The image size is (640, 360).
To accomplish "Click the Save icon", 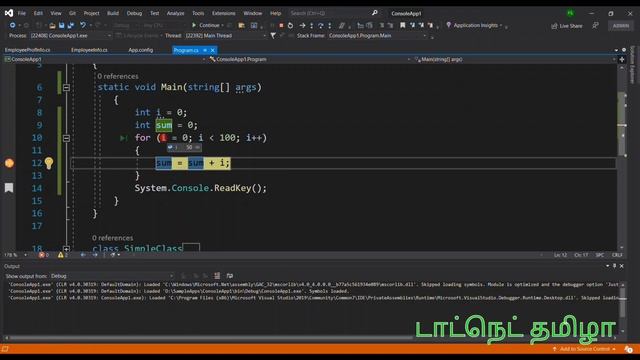I will pyautogui.click(x=61, y=25).
